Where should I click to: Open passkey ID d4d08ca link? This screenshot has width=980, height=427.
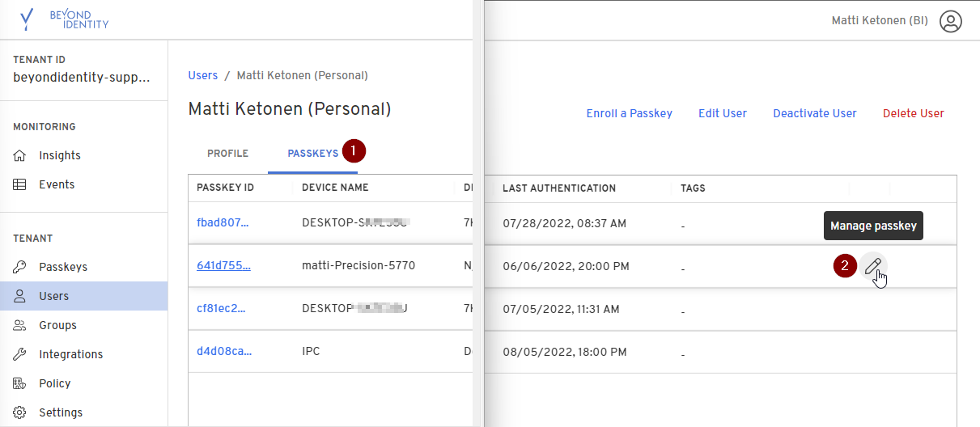[223, 353]
